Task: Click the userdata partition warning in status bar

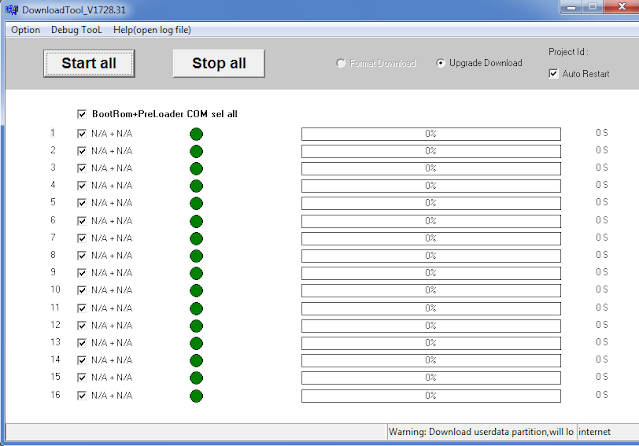Action: 481,432
